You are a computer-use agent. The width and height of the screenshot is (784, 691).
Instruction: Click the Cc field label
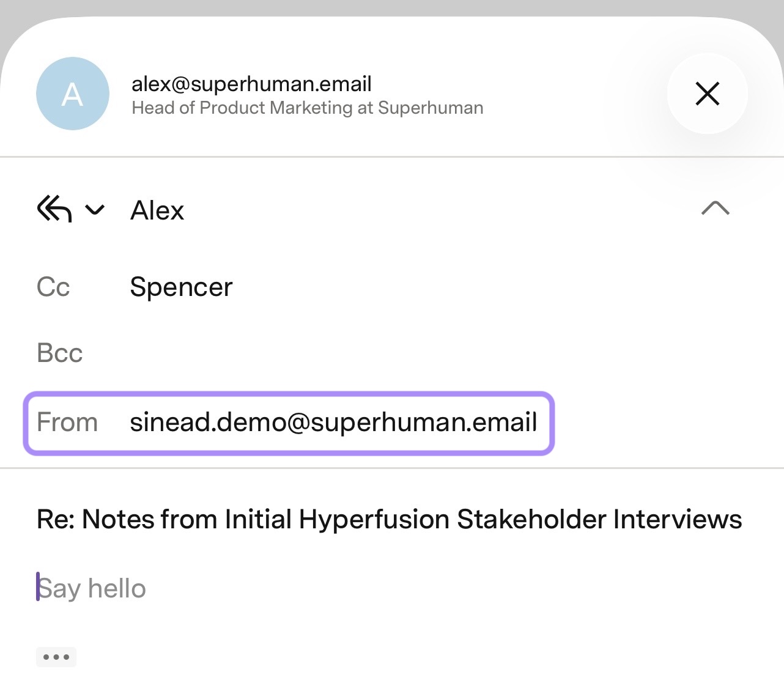[53, 287]
